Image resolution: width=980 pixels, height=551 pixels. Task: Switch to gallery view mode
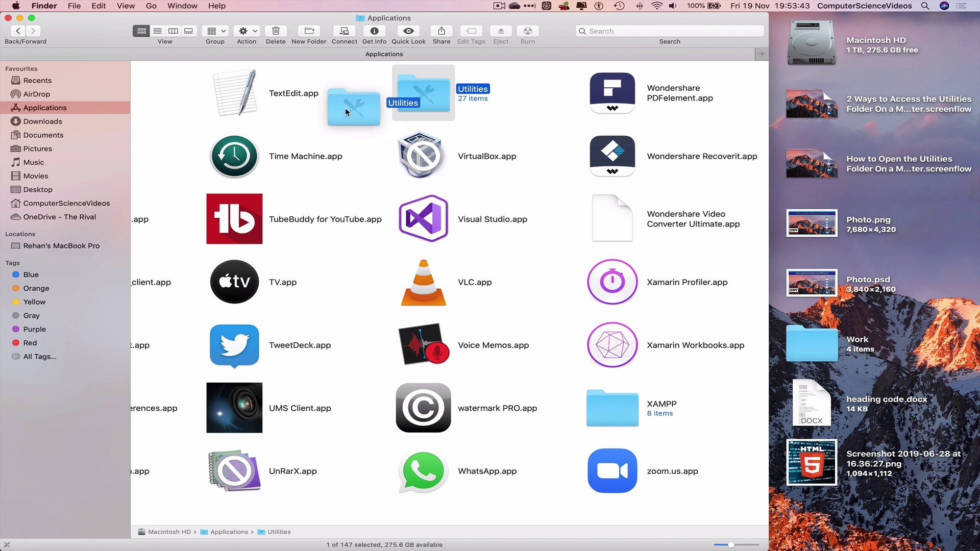pyautogui.click(x=188, y=31)
